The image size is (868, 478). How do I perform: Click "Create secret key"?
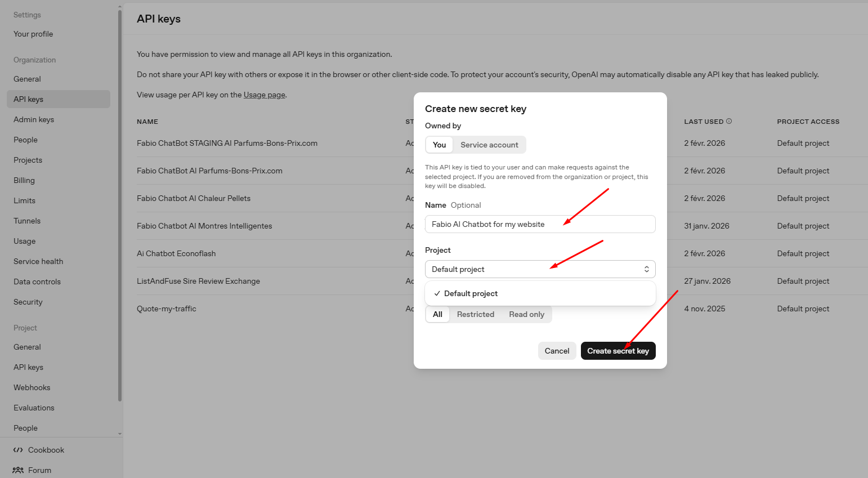(x=618, y=351)
